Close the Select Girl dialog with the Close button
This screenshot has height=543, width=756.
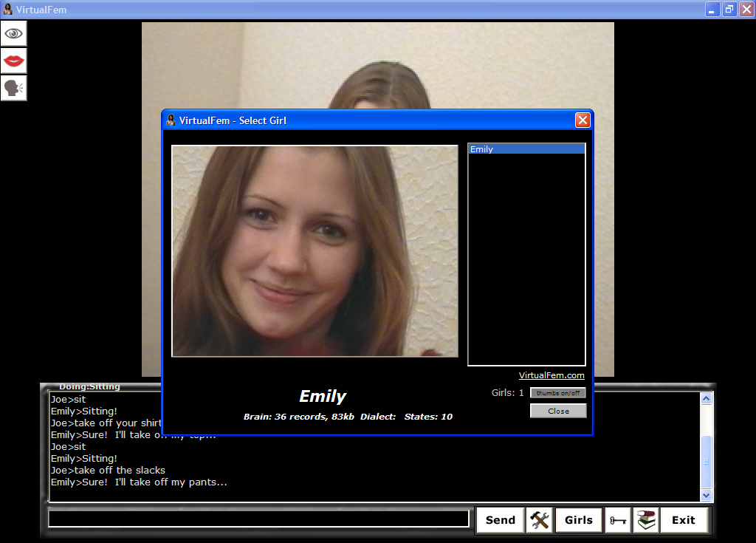(558, 411)
